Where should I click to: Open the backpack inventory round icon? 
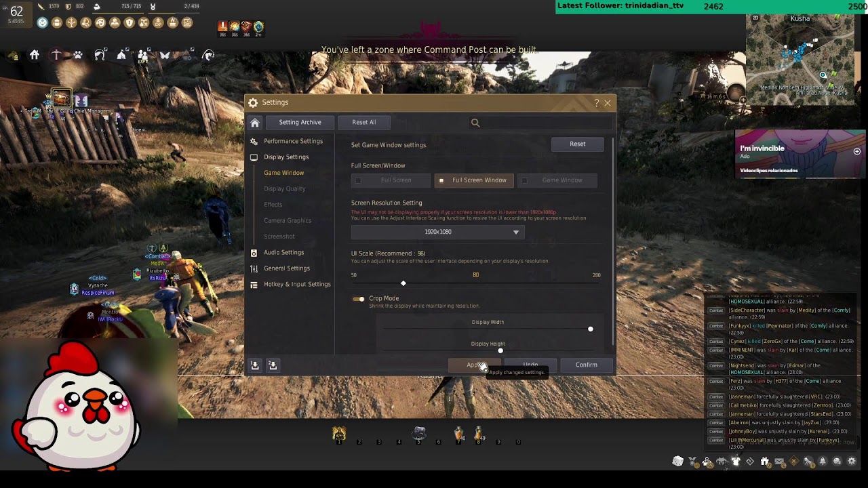tap(57, 22)
